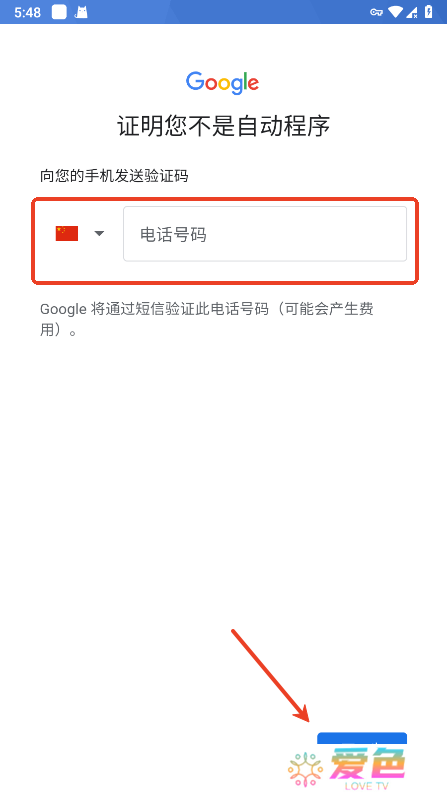Screen dimensions: 447x794
Task: Click the 证明您不是自动程序 heading
Action: [223, 126]
